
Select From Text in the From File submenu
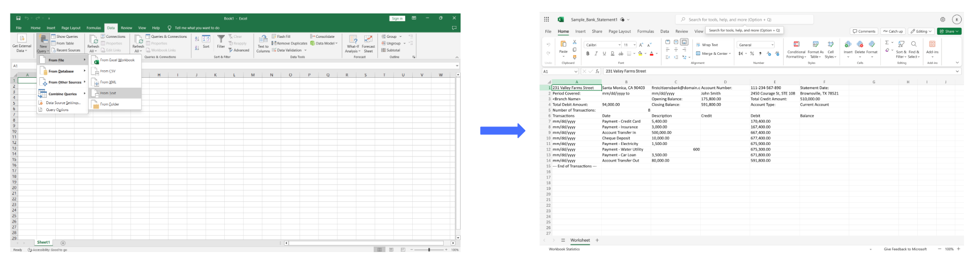pos(115,93)
